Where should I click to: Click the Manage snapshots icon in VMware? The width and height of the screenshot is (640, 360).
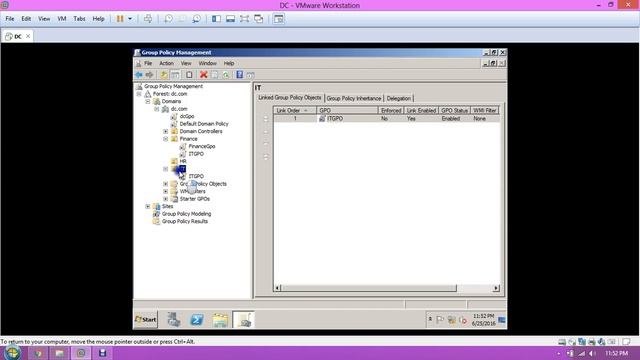point(196,19)
